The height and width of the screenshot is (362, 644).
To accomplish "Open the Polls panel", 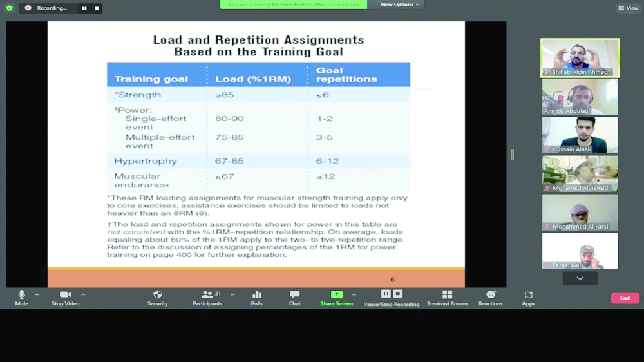I will (x=257, y=298).
